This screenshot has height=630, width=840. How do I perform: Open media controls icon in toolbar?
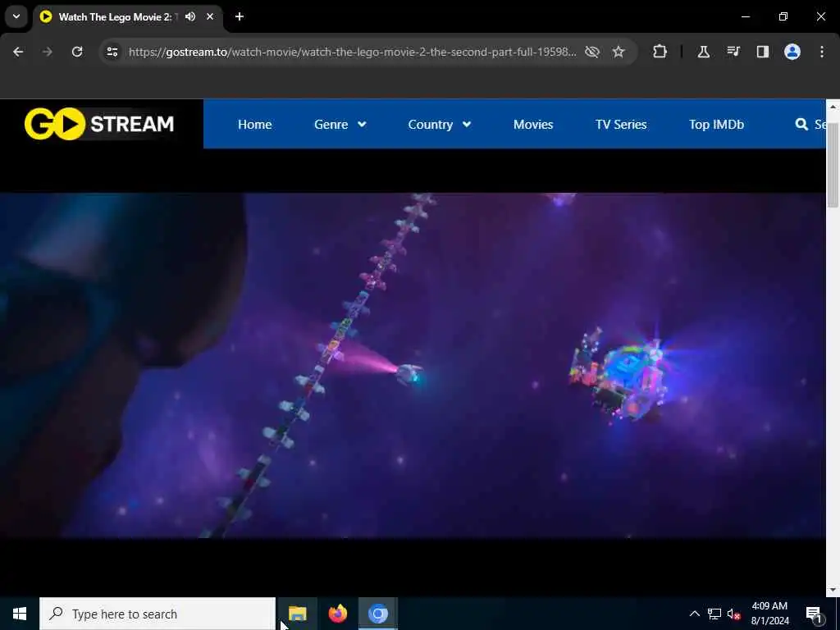coord(733,52)
